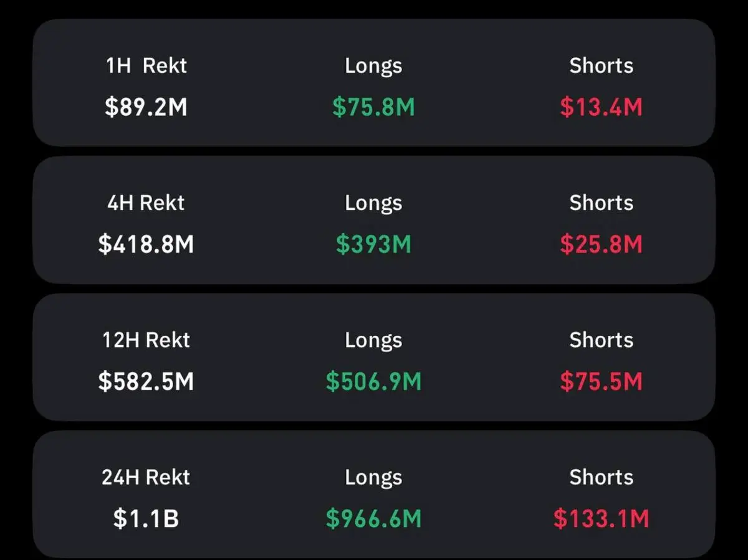This screenshot has height=560, width=748.
Task: Click the $418.8M total value
Action: point(146,244)
